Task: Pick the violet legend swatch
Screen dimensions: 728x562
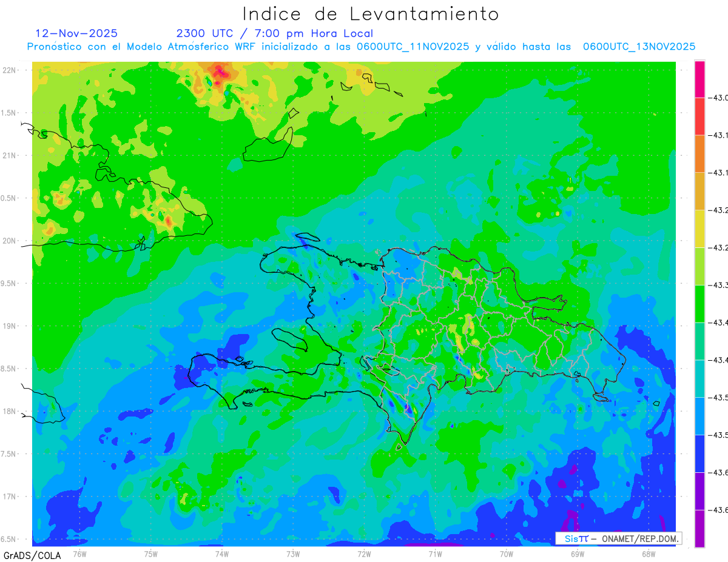Action: click(x=699, y=490)
